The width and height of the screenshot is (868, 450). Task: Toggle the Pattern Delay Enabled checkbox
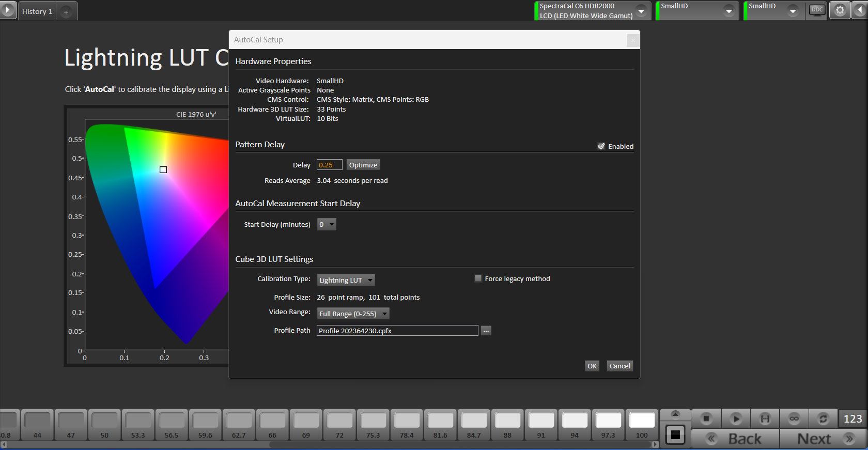click(601, 146)
